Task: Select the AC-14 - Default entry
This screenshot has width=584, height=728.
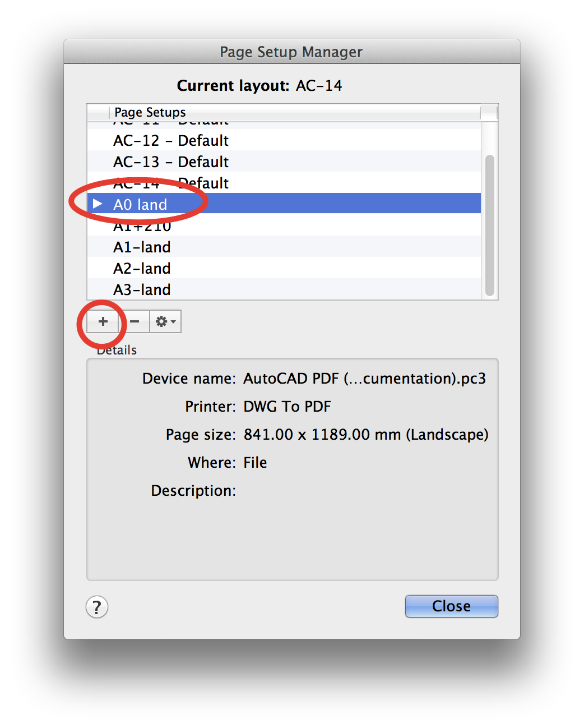Action: click(x=170, y=183)
